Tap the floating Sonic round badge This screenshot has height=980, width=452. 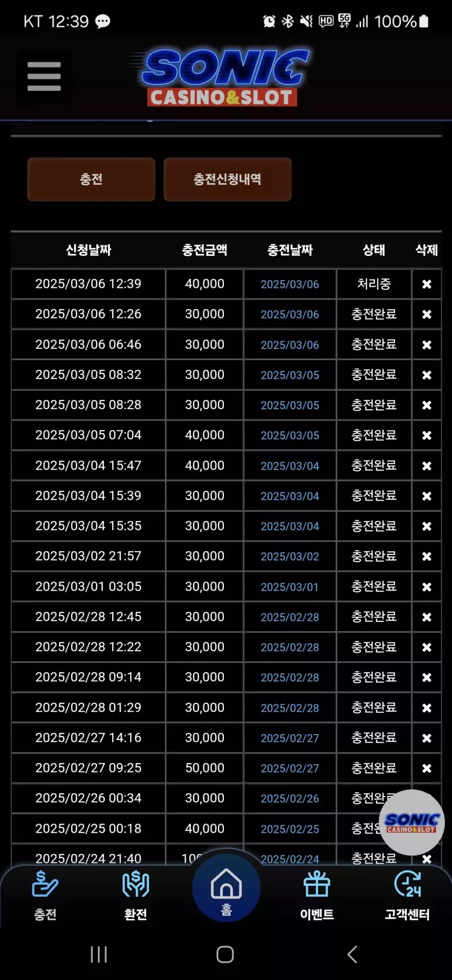point(412,823)
